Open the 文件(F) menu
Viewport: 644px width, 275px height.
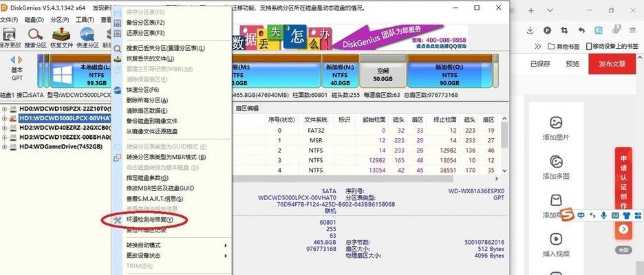click(9, 19)
